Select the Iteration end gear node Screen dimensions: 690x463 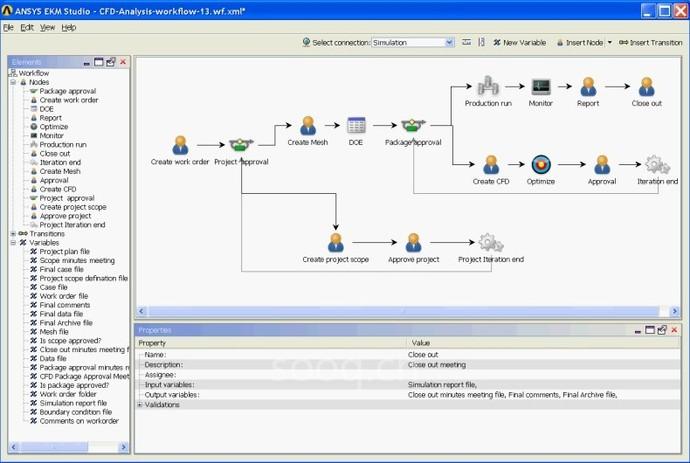657,165
